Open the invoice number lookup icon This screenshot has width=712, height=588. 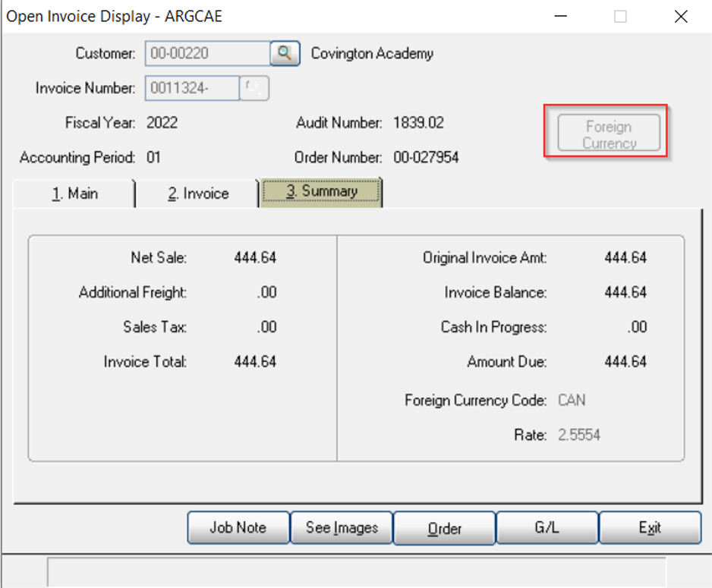(254, 88)
